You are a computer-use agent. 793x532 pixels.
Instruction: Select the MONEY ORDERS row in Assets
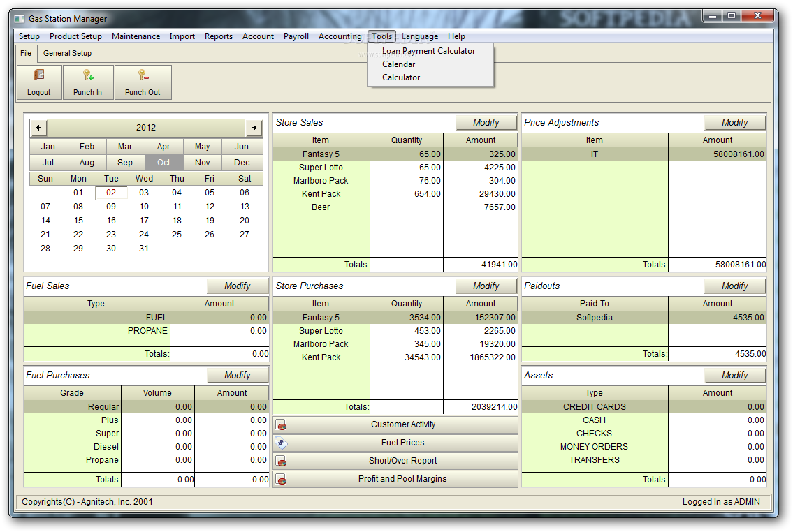[x=643, y=447]
